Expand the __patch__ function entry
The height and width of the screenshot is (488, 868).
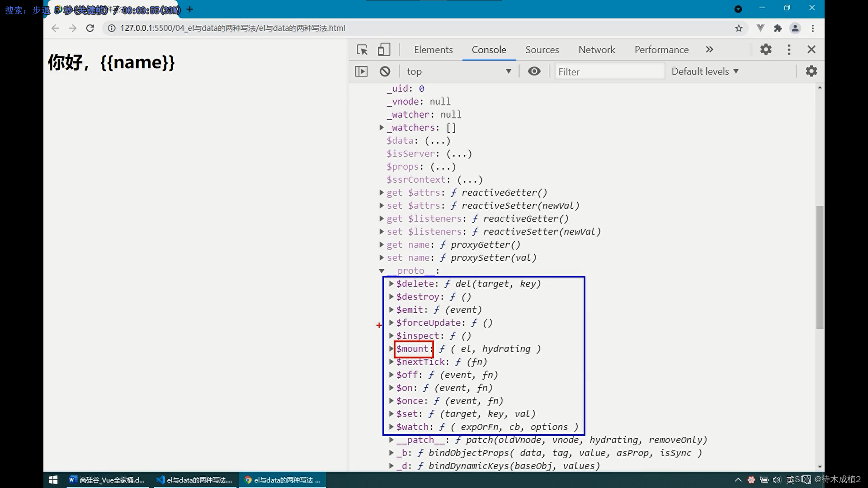click(392, 440)
